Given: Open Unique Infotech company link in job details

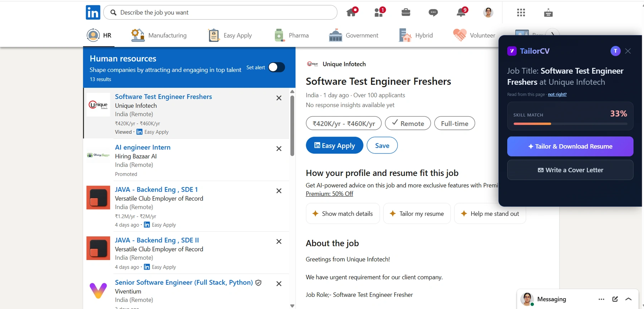Looking at the screenshot, I should (344, 64).
